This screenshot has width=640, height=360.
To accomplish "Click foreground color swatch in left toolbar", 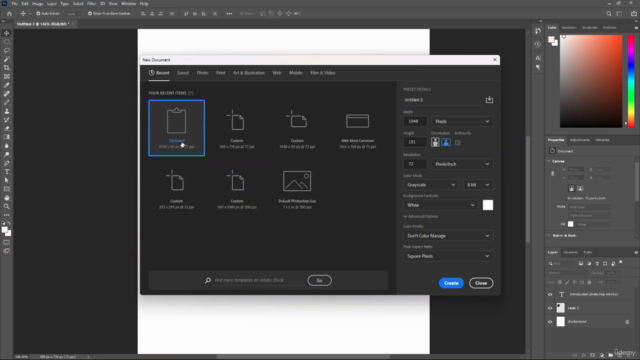I will [5, 231].
